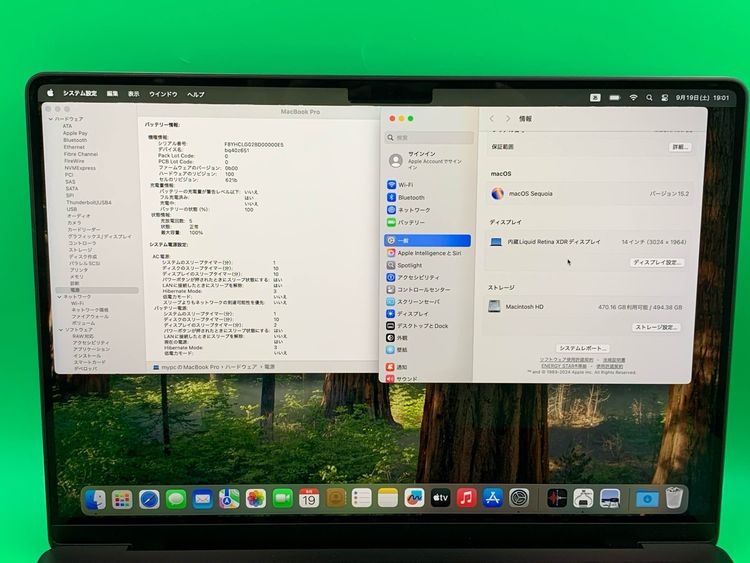Select ファイアウォール in System Report sidebar
Viewport: 750px width, 563px height.
click(90, 316)
